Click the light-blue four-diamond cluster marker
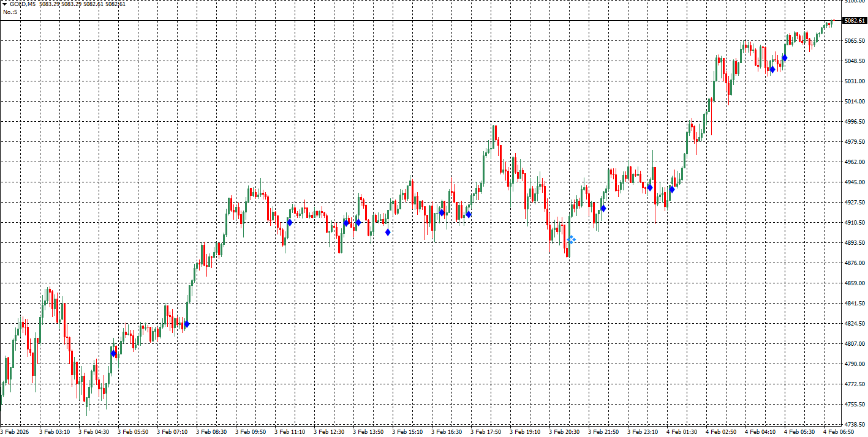This screenshot has height=437, width=868. [x=571, y=239]
